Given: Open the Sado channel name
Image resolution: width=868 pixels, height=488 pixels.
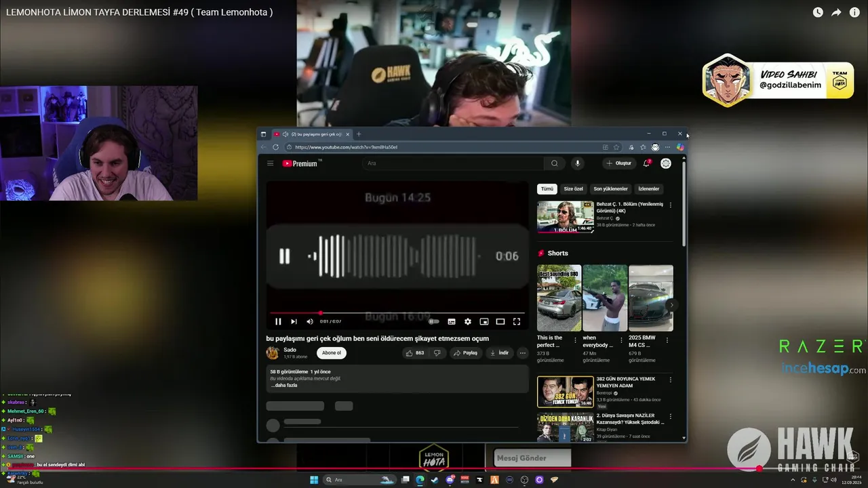Looking at the screenshot, I should coord(290,350).
